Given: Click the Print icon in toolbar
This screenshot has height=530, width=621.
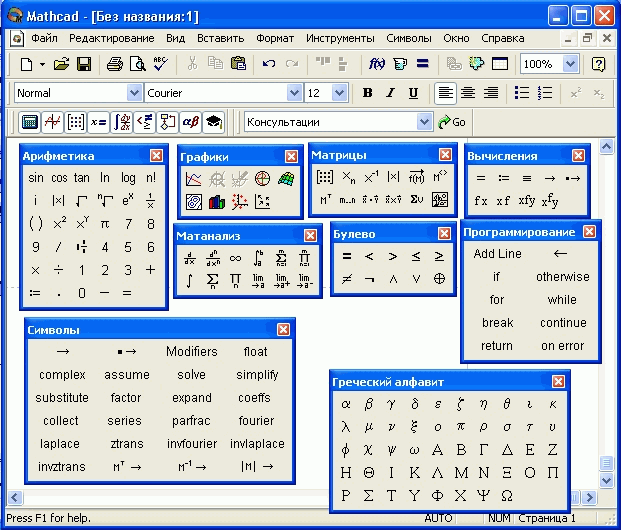Looking at the screenshot, I should coord(114,64).
